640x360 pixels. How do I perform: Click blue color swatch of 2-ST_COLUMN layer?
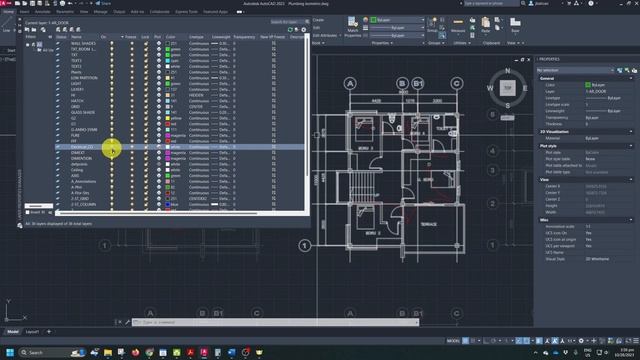click(167, 204)
